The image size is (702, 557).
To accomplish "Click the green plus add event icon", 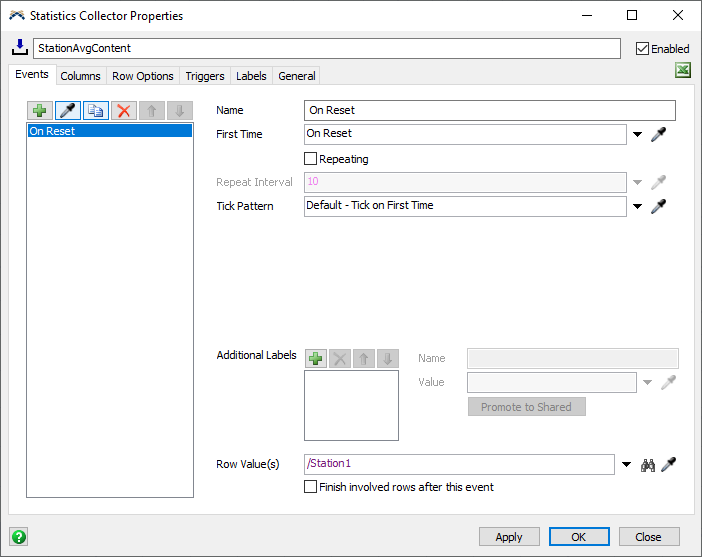I will tap(40, 111).
